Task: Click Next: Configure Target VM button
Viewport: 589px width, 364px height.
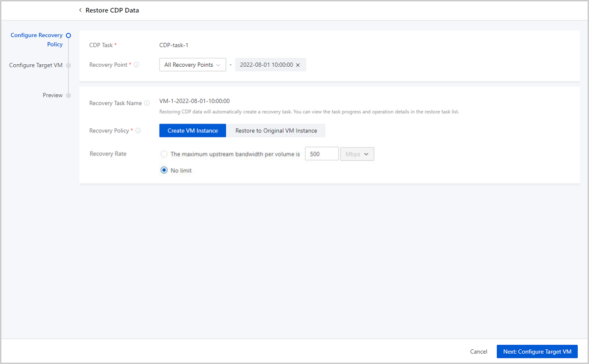Action: 537,352
